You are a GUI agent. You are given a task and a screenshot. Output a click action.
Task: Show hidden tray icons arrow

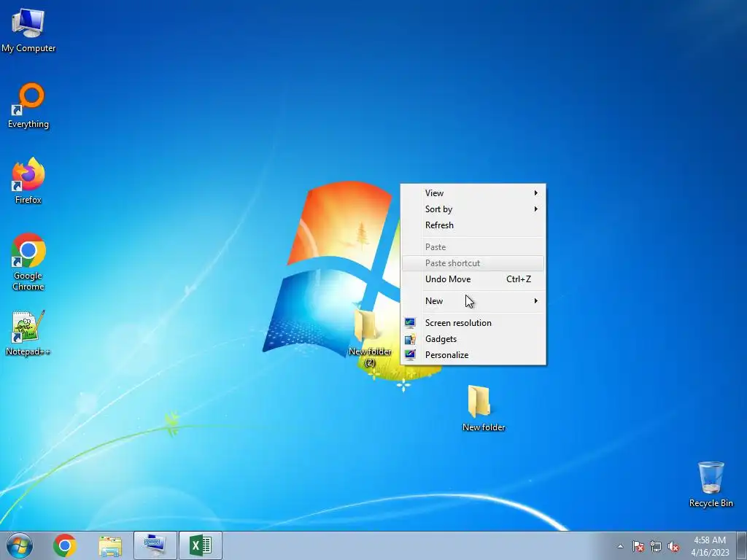coord(620,546)
